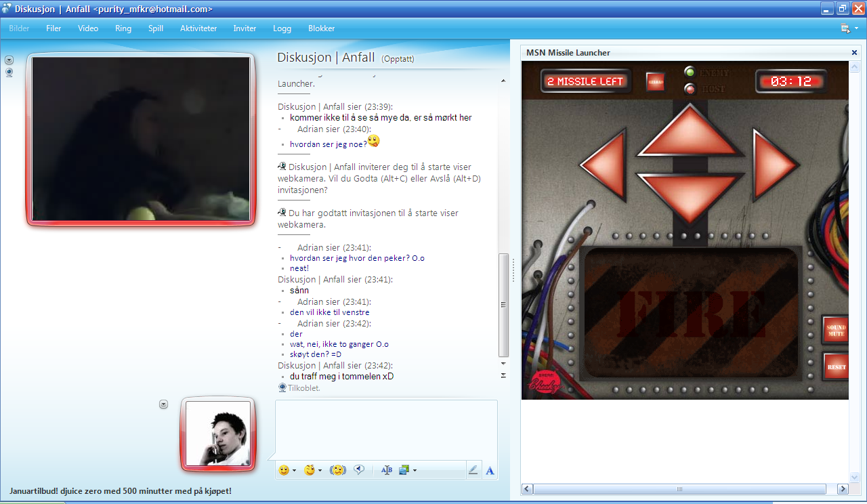The image size is (867, 504).
Task: Expand my display picture options arrow
Action: [x=163, y=404]
